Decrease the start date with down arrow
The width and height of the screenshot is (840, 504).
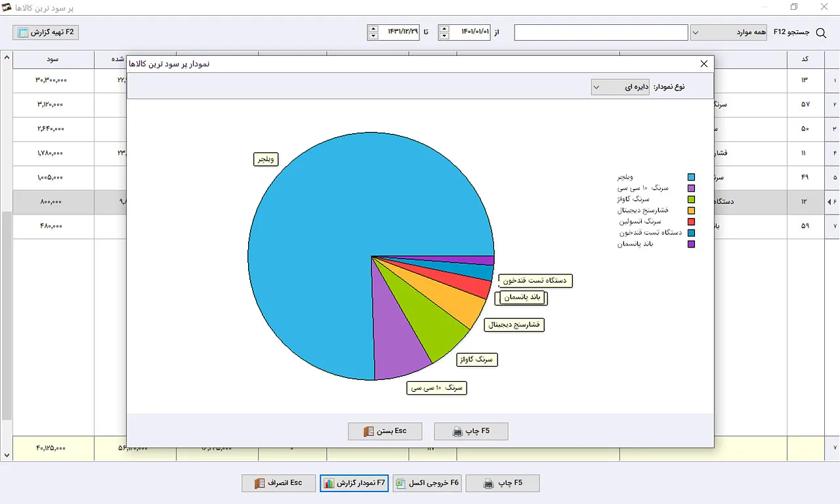click(444, 36)
